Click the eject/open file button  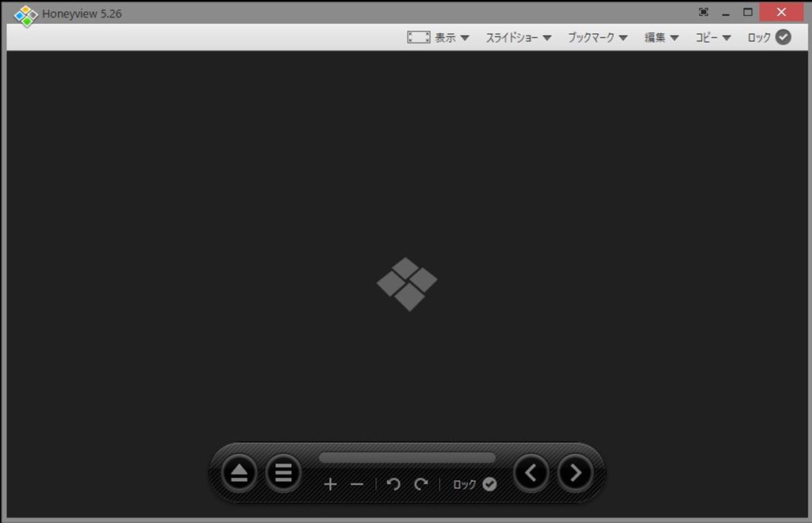(x=239, y=474)
